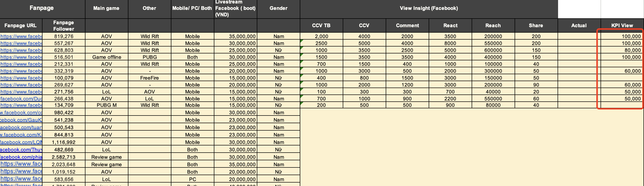Select the empty KPI View cell in the 212,331 row
644x186 pixels.
[622, 64]
